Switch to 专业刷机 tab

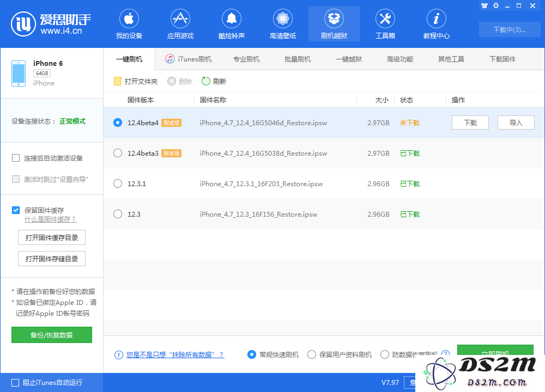point(246,59)
